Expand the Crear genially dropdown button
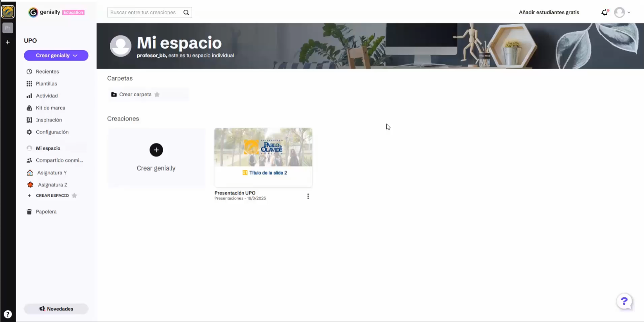The width and height of the screenshot is (644, 322). click(x=56, y=56)
